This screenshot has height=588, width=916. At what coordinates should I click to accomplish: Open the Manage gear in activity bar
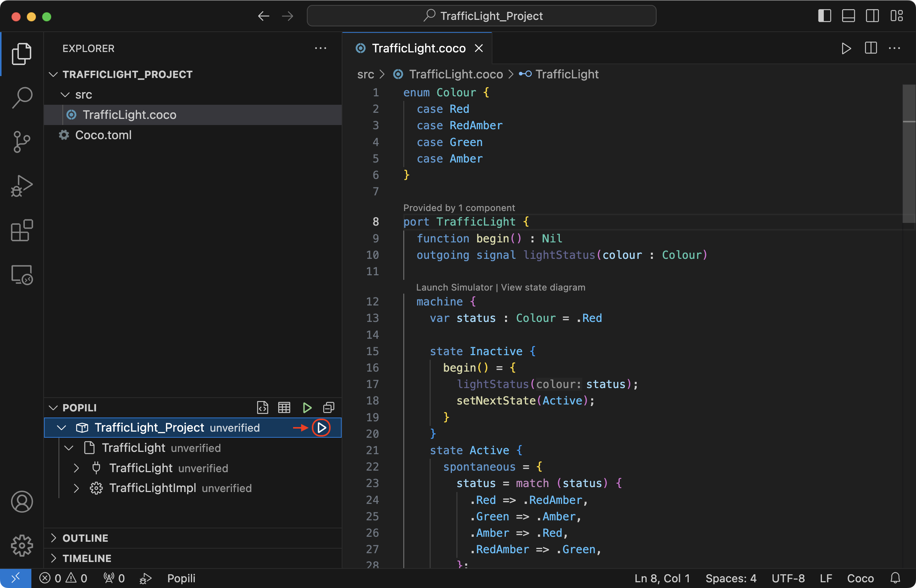22,546
